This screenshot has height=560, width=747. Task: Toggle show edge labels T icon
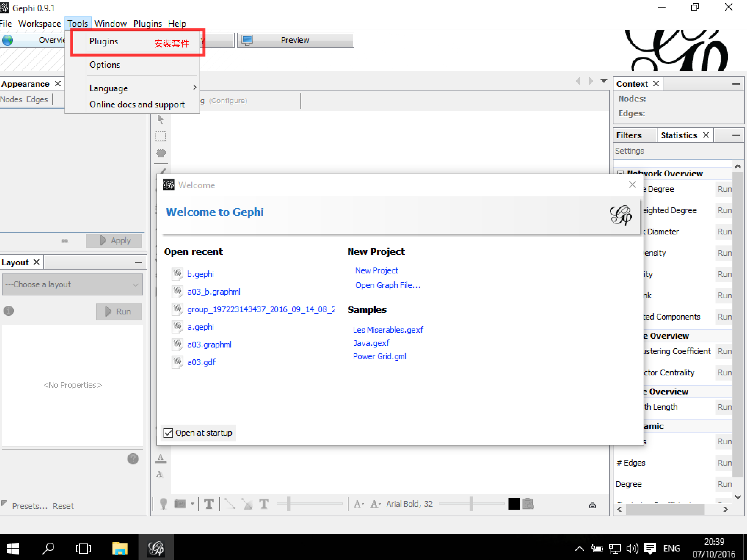264,504
